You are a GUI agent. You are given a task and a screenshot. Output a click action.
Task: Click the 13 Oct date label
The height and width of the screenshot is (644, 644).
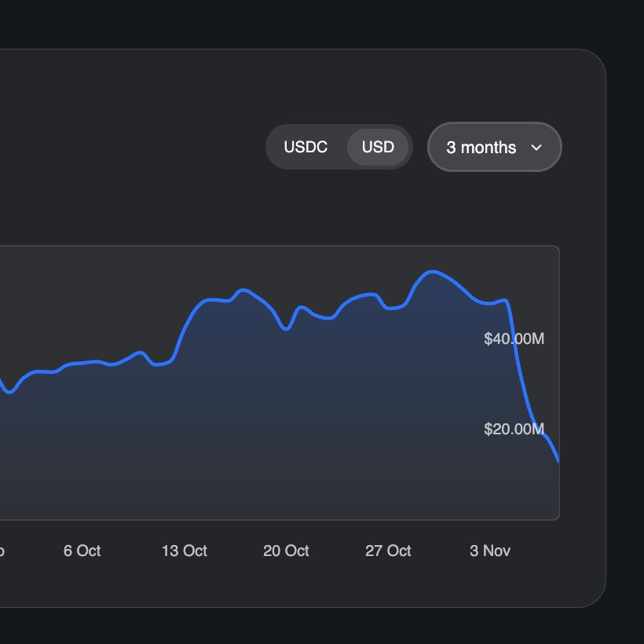tap(185, 551)
